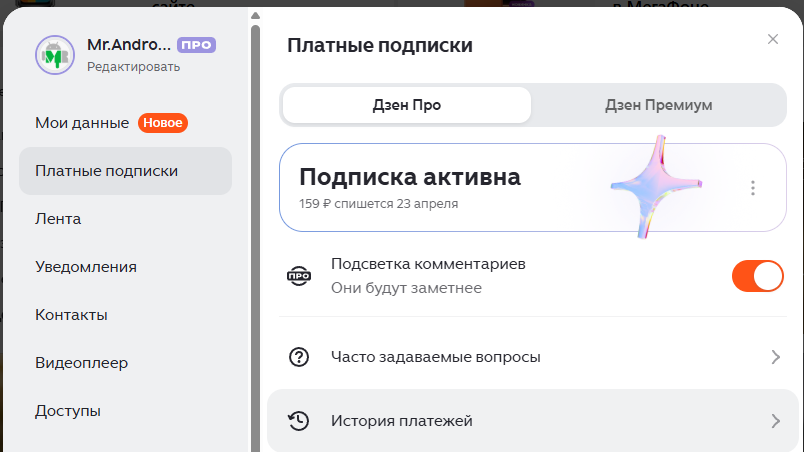Image resolution: width=804 pixels, height=452 pixels.
Task: Open three-dot menu on subscription card
Action: click(x=753, y=188)
